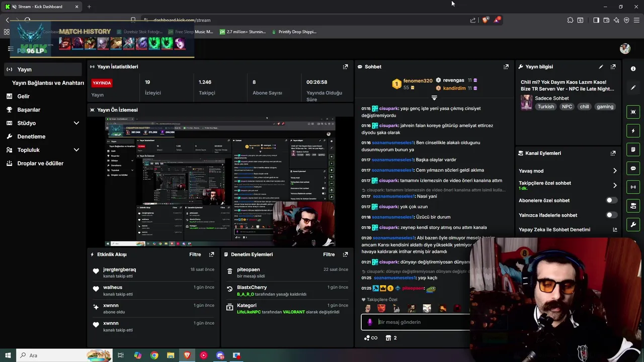Open Brave Shields icon in address bar
Image resolution: width=644 pixels, height=362 pixels.
pyautogui.click(x=485, y=20)
